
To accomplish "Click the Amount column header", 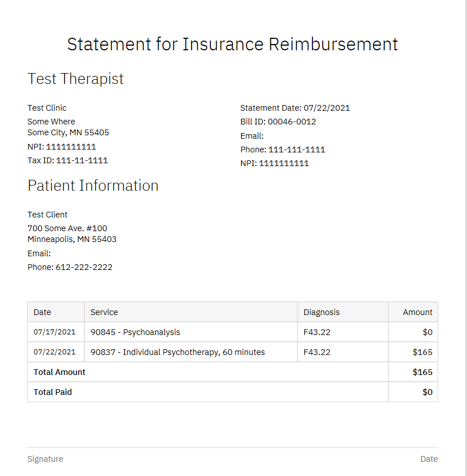I will point(417,312).
